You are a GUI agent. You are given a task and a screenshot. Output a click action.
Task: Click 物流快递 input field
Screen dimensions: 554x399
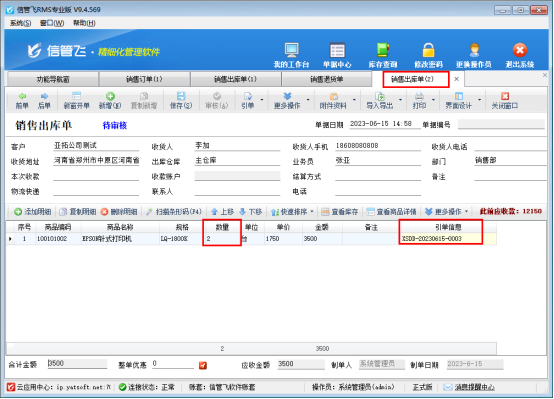click(x=96, y=191)
